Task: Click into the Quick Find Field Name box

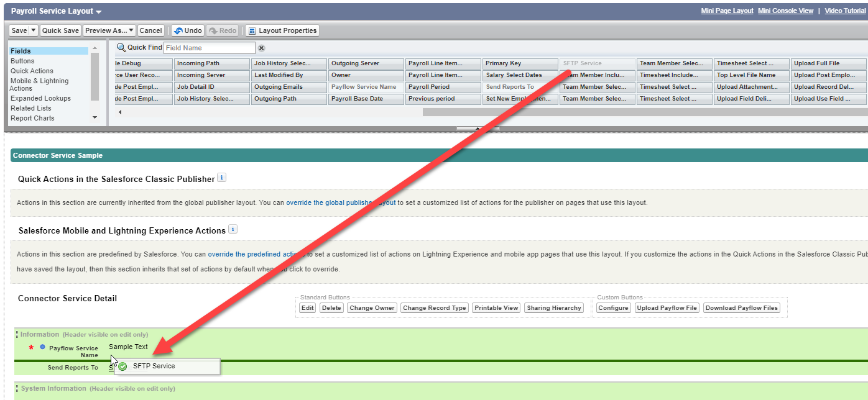Action: 209,48
